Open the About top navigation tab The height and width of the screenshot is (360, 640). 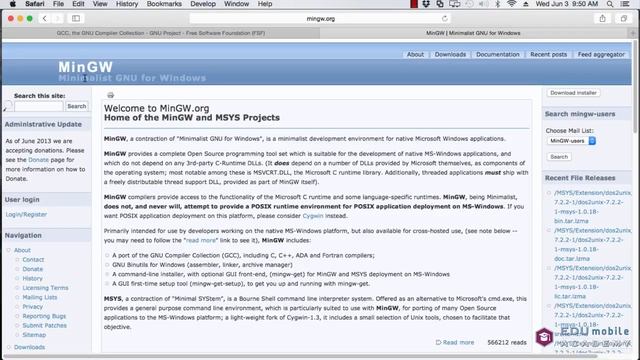point(416,54)
